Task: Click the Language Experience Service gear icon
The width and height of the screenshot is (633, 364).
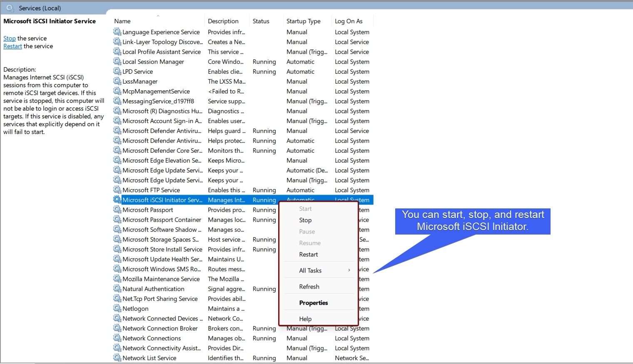Action: 117,32
